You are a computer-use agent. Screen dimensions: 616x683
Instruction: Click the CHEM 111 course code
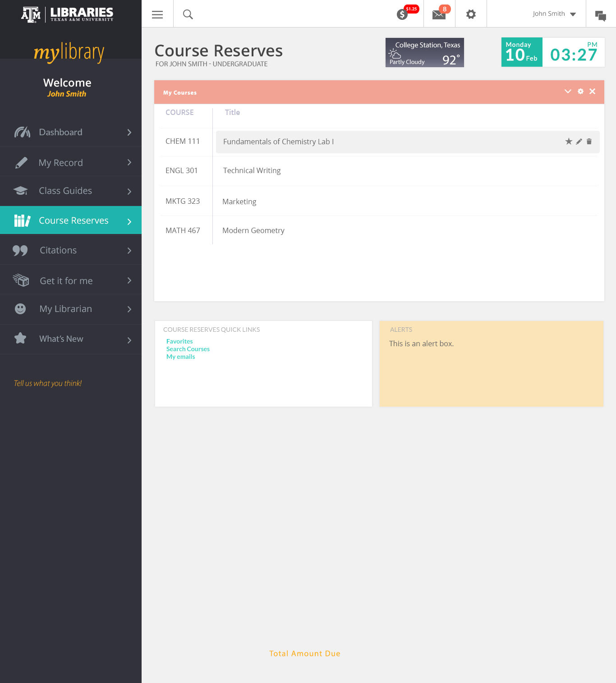point(183,141)
